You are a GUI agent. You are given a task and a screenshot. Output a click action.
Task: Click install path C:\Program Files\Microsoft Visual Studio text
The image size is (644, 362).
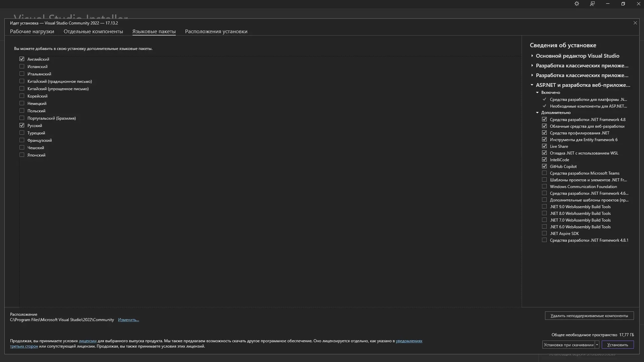pos(62,320)
